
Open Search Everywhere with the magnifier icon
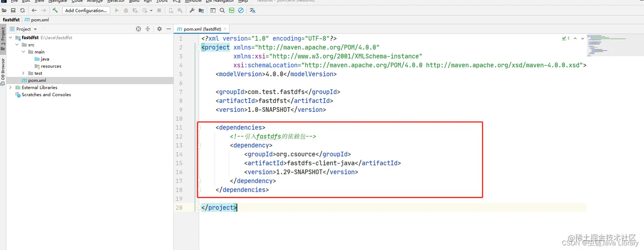pos(222,10)
